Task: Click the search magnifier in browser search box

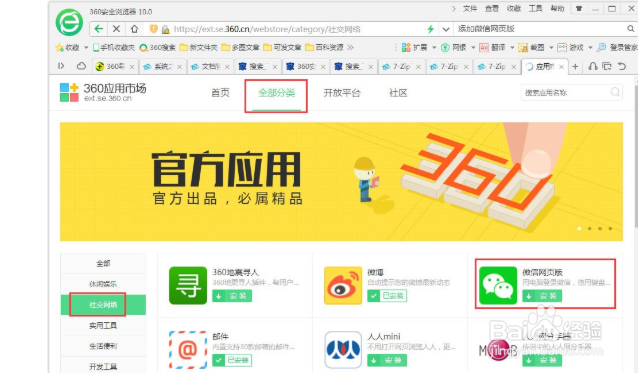Action: click(630, 28)
